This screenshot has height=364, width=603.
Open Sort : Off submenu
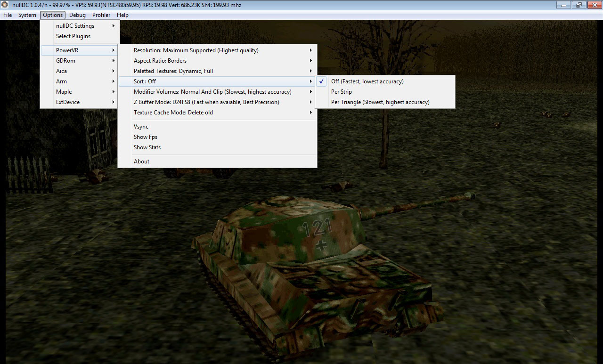click(x=217, y=81)
